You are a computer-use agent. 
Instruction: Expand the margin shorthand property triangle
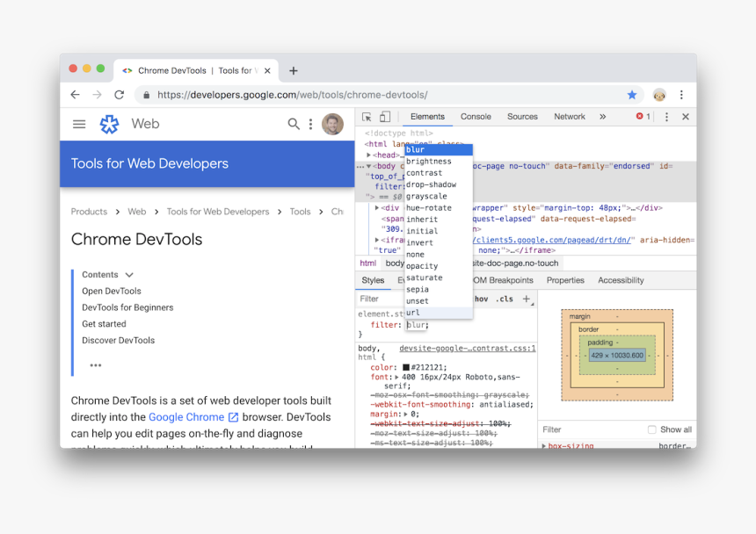pos(406,414)
